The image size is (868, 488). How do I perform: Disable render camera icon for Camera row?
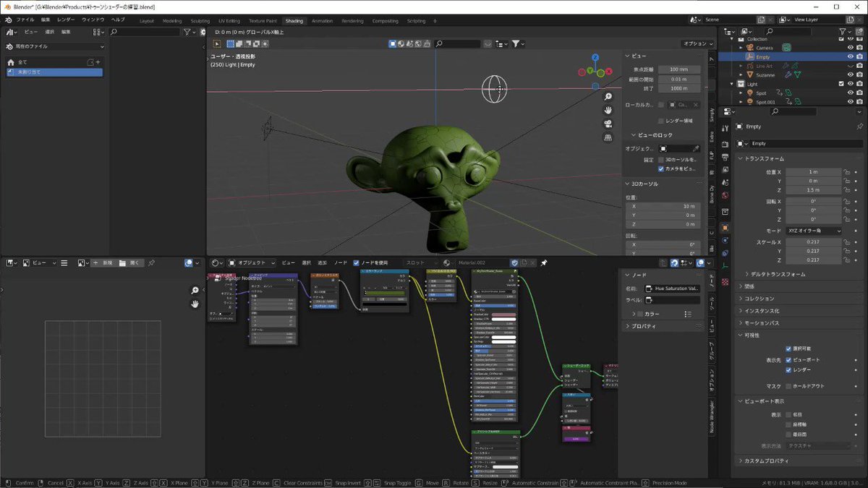(860, 48)
